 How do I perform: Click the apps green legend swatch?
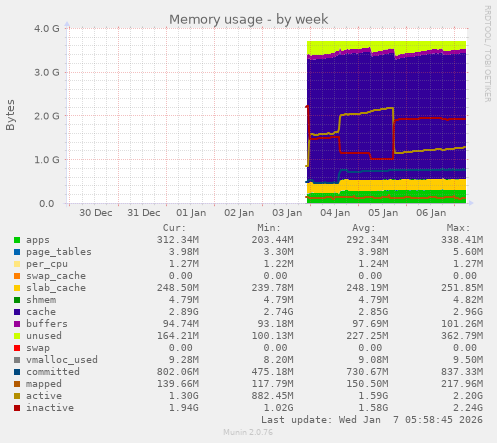[17, 240]
